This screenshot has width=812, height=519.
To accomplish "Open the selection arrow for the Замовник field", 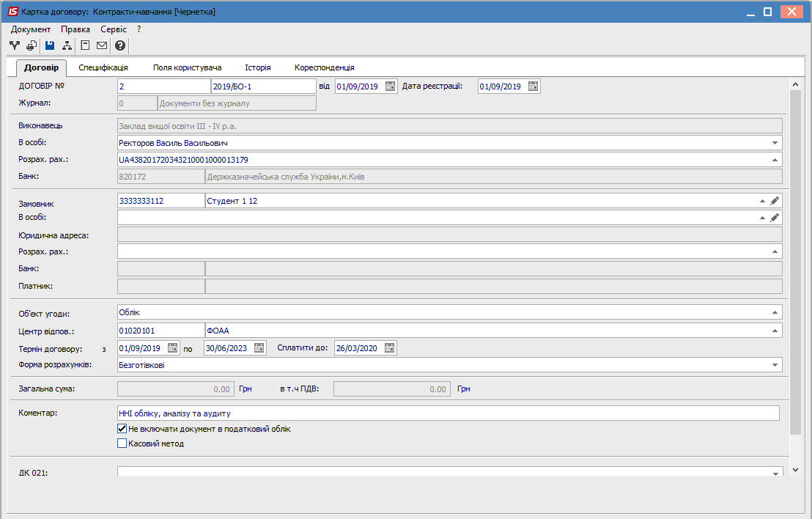I will point(762,201).
